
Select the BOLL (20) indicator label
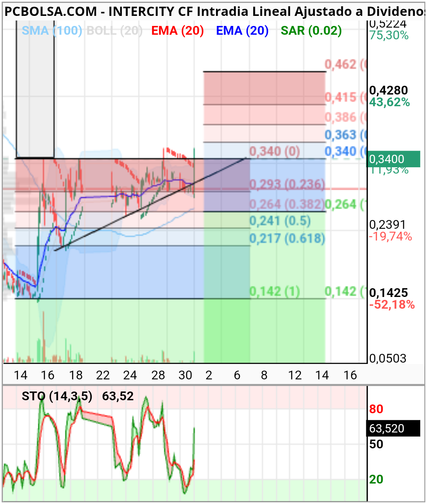[x=114, y=31]
